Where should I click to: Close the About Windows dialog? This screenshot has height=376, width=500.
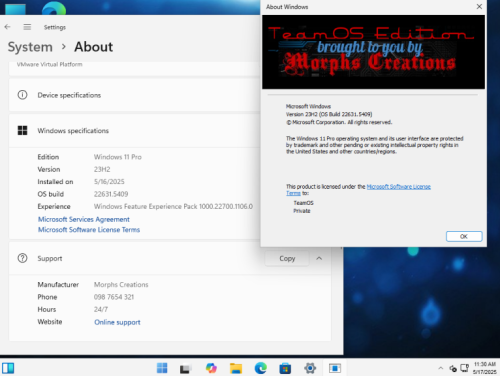pos(479,7)
